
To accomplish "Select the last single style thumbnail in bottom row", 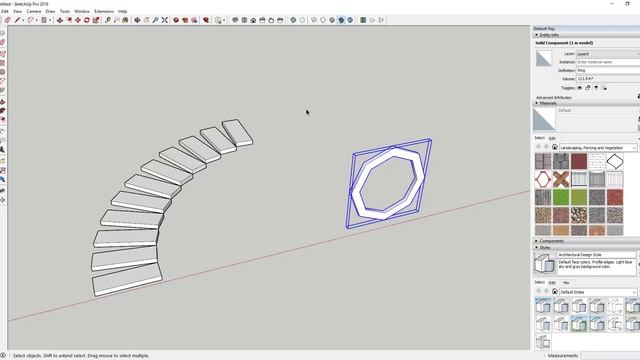I will [x=543, y=342].
